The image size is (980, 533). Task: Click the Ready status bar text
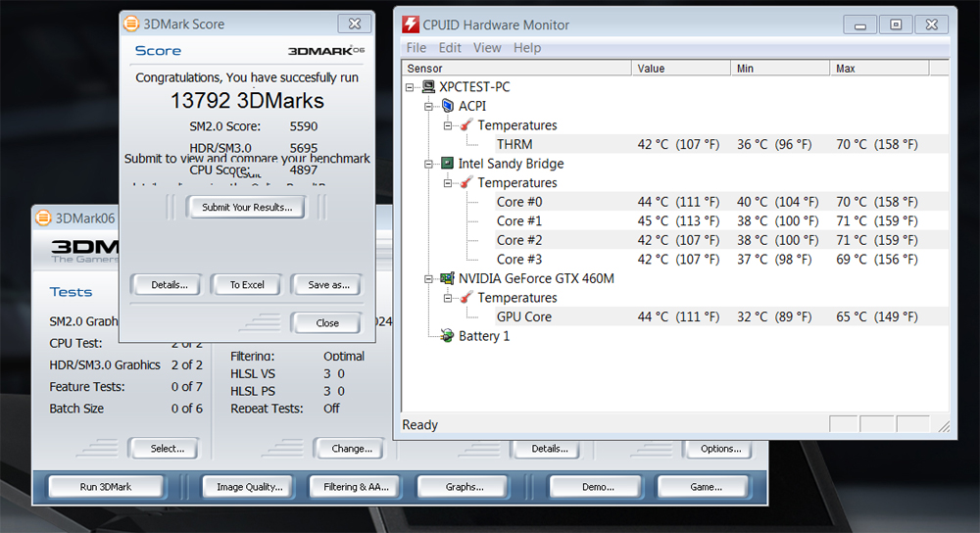419,425
